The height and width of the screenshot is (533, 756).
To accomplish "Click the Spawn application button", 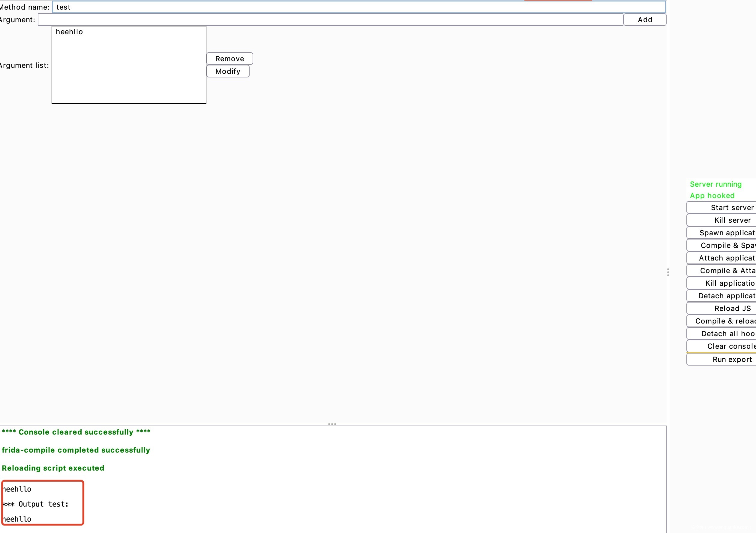I will [724, 233].
